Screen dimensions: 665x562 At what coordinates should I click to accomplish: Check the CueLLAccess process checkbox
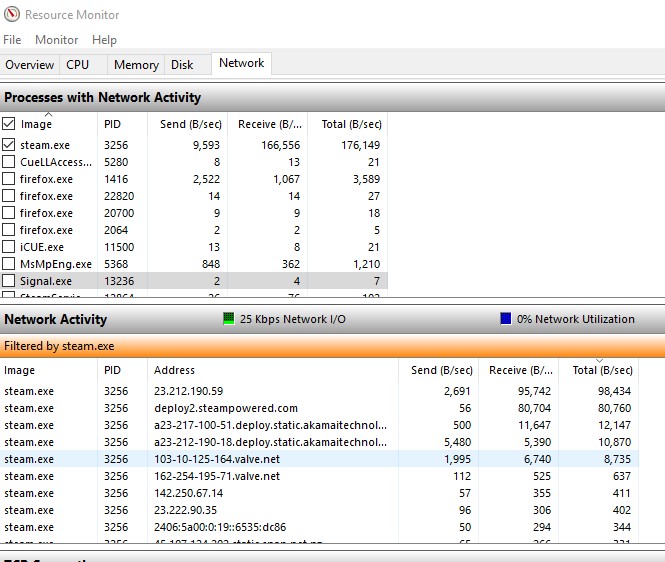pyautogui.click(x=9, y=162)
